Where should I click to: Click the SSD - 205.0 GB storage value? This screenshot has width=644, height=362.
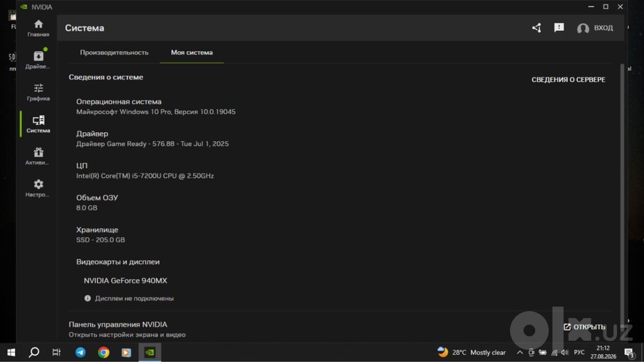pos(100,240)
